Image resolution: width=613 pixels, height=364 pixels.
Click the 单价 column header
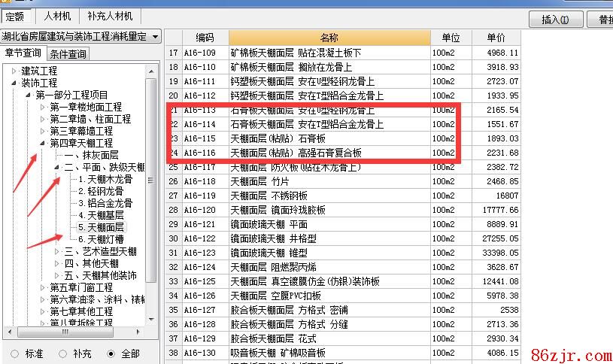(496, 38)
